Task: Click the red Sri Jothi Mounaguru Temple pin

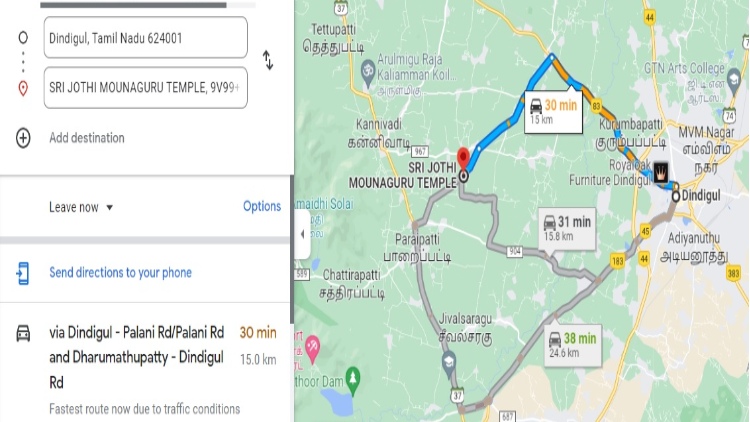Action: 463,158
